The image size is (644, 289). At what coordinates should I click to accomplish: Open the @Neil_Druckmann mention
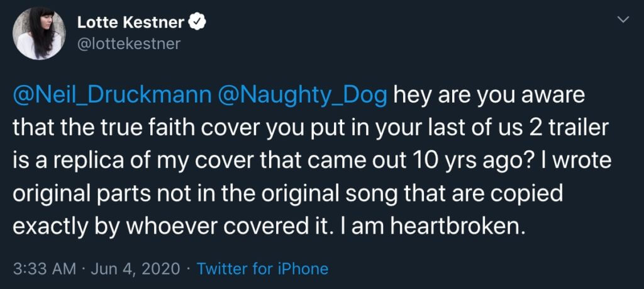tap(113, 96)
